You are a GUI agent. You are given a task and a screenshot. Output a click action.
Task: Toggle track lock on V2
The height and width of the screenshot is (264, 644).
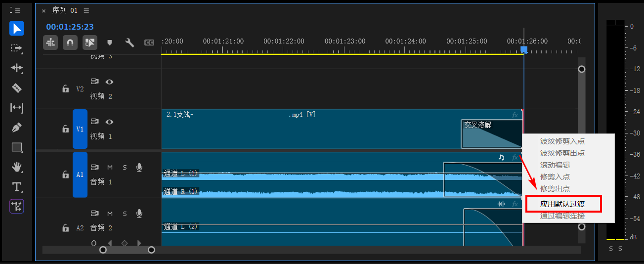[65, 89]
